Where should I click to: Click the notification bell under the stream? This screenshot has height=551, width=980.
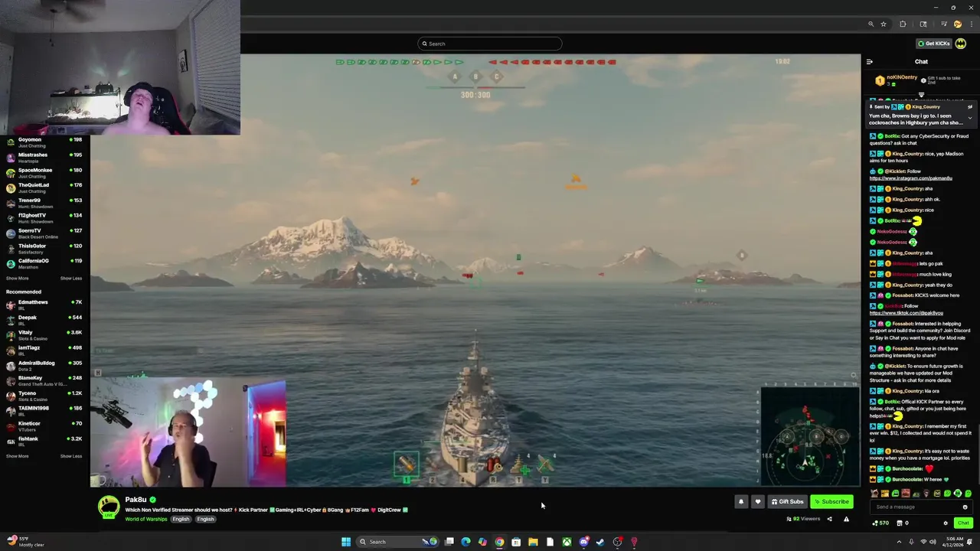pyautogui.click(x=740, y=502)
